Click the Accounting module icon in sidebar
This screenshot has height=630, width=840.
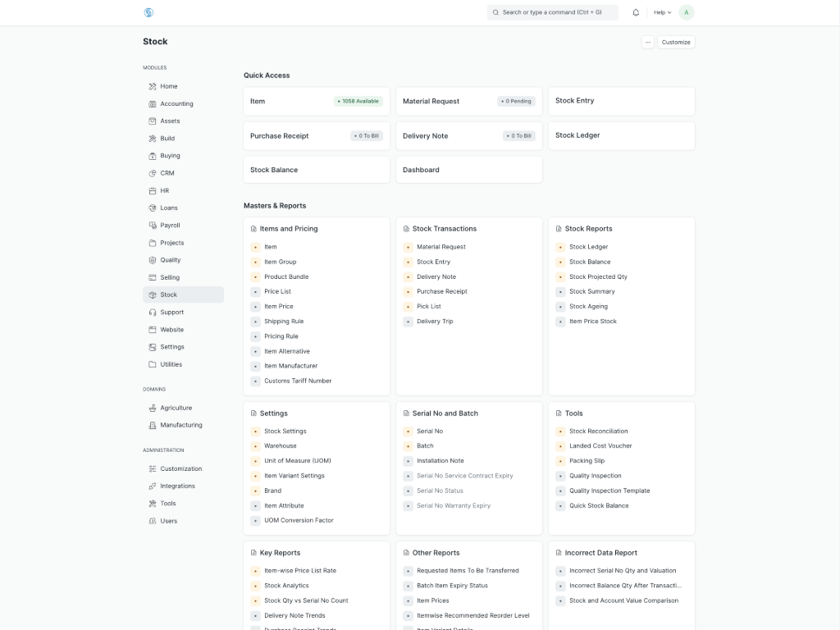point(153,104)
